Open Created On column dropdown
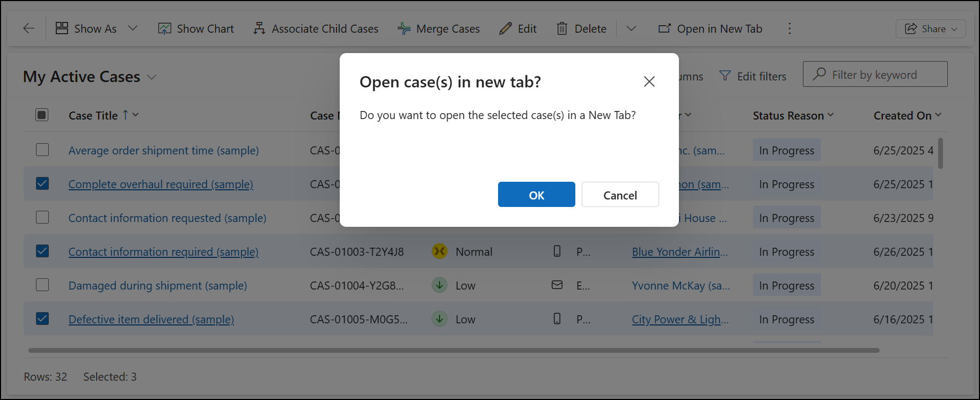This screenshot has width=980, height=400. 938,115
